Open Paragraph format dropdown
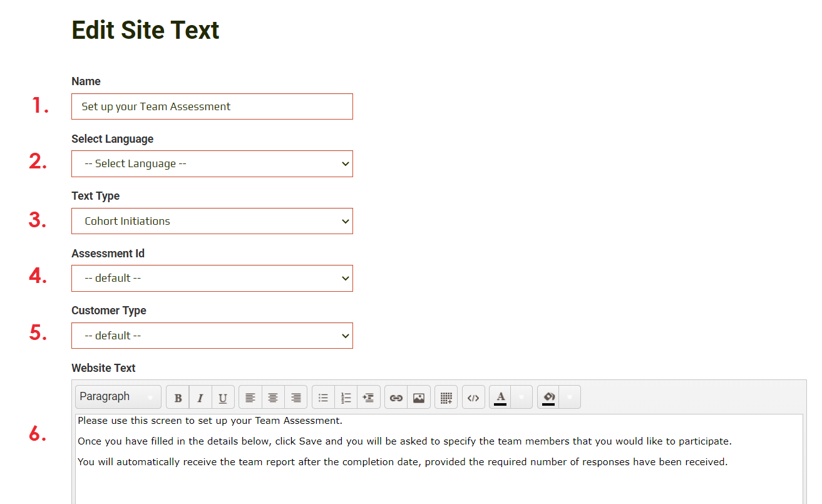 (x=118, y=397)
